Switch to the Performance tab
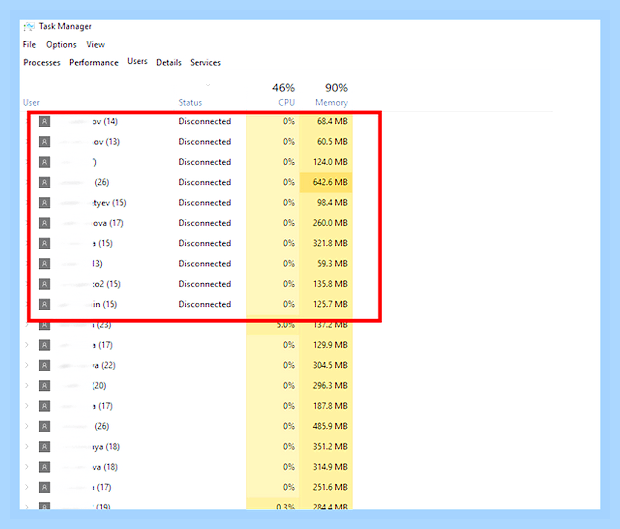 [x=94, y=62]
